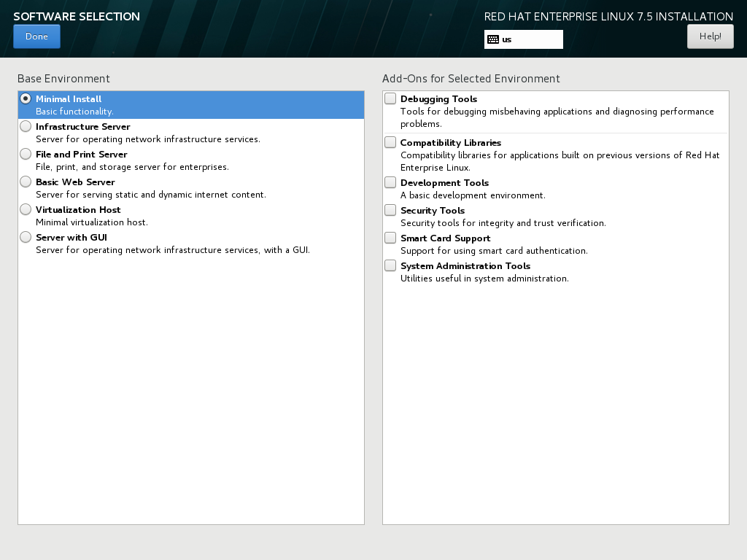Enable Smart Card Support
This screenshot has width=747, height=560.
390,237
